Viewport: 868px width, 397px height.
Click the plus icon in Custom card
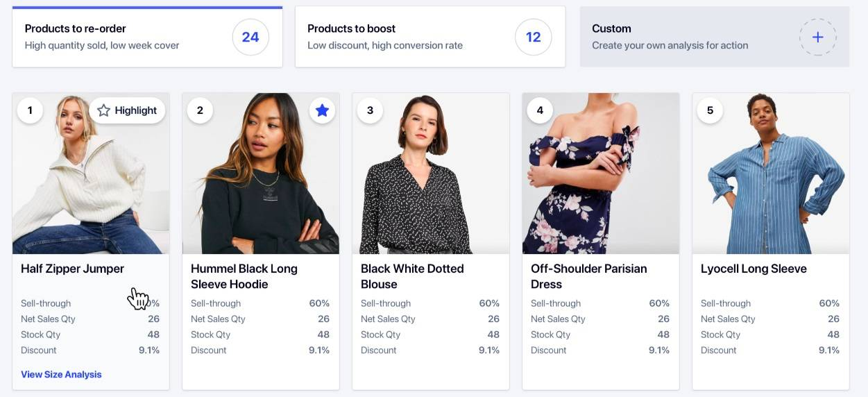(817, 37)
